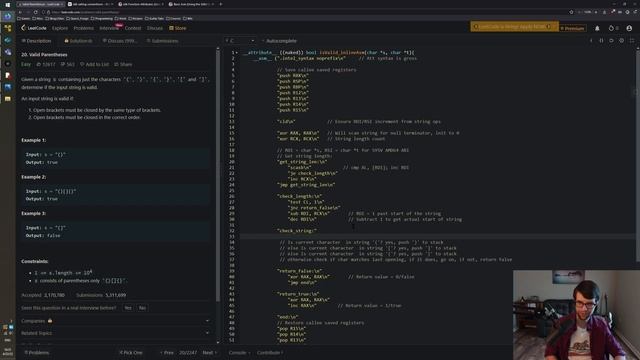640x360 pixels.
Task: Click the LeetCode logo back arrow
Action: click(23, 28)
